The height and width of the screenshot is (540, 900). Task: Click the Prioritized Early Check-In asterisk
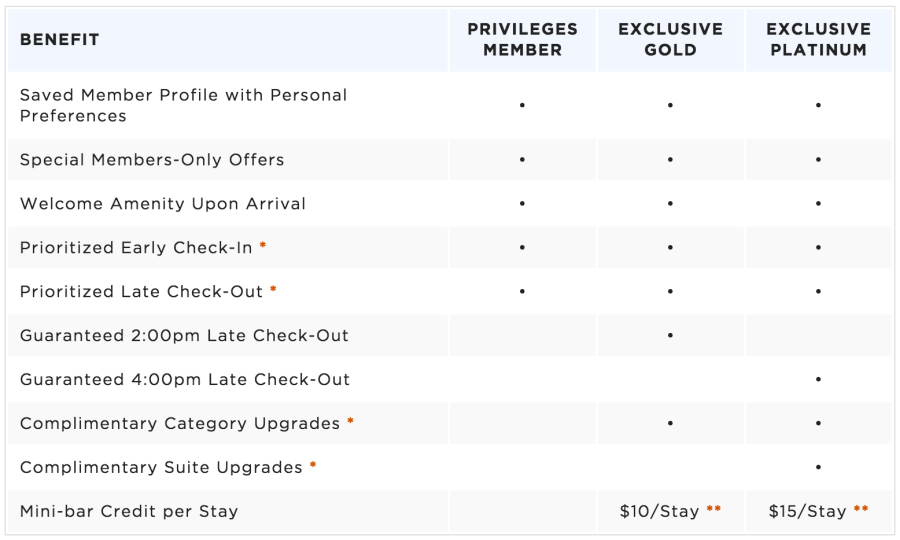tap(263, 245)
